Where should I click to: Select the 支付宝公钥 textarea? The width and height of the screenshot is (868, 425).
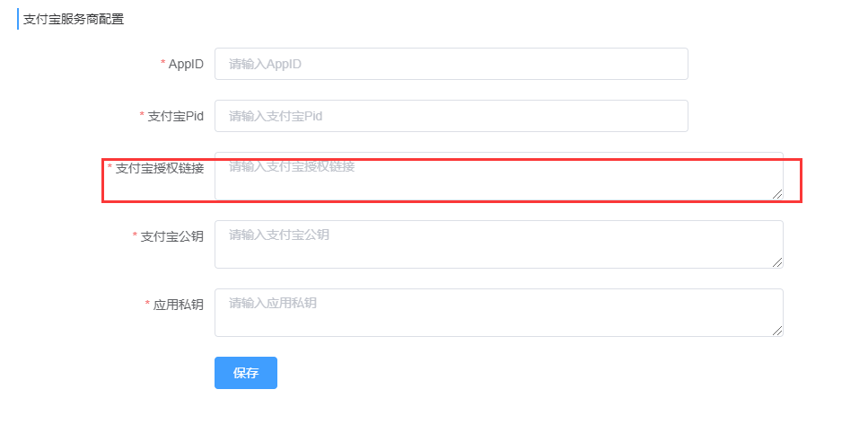[x=498, y=244]
